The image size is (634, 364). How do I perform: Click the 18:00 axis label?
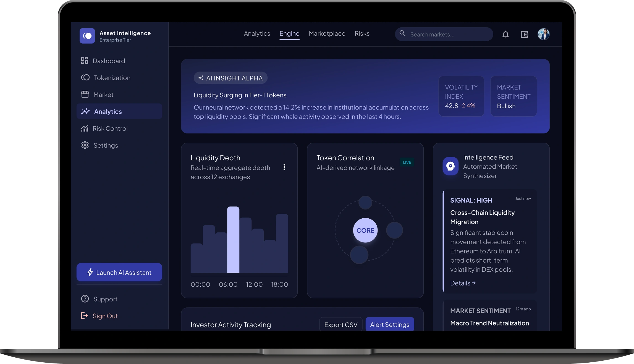[279, 284]
